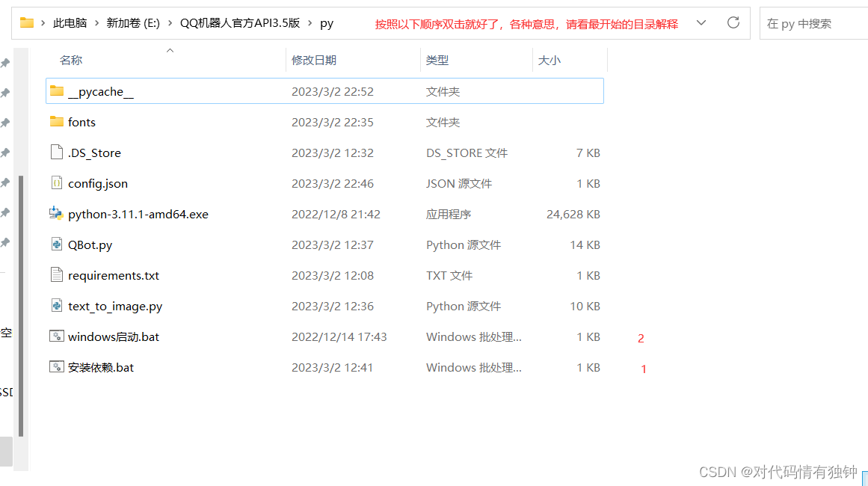Image resolution: width=868 pixels, height=486 pixels.
Task: Go to QQ机器人官方API3.5版 breadcrumb folder
Action: (240, 23)
